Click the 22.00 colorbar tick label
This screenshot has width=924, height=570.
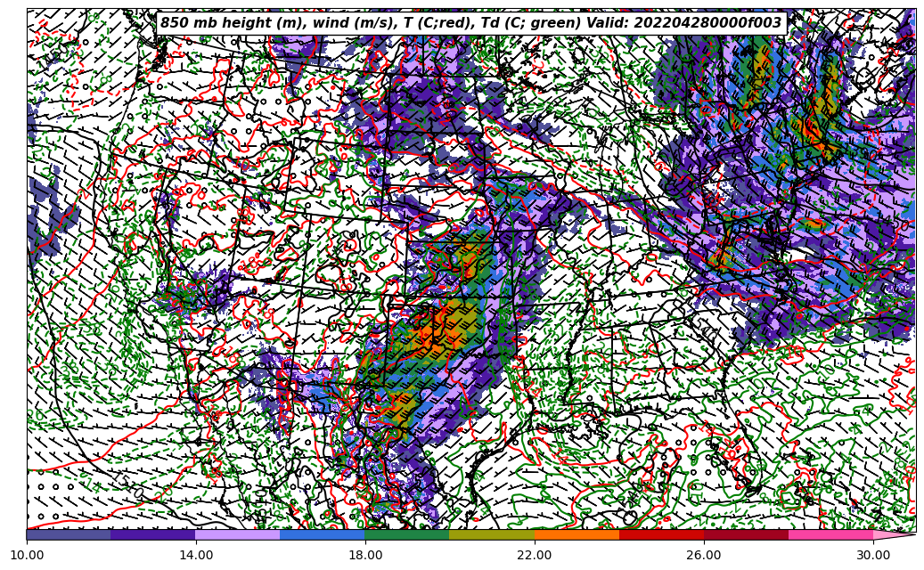(x=535, y=555)
